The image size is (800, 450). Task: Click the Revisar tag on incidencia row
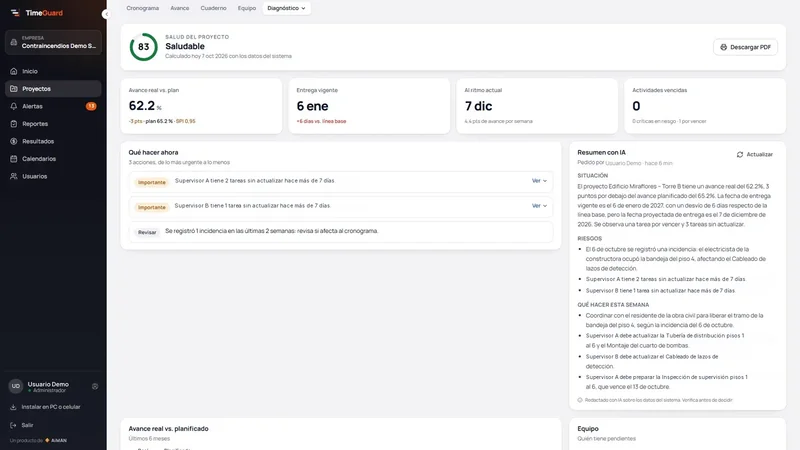[x=147, y=232]
